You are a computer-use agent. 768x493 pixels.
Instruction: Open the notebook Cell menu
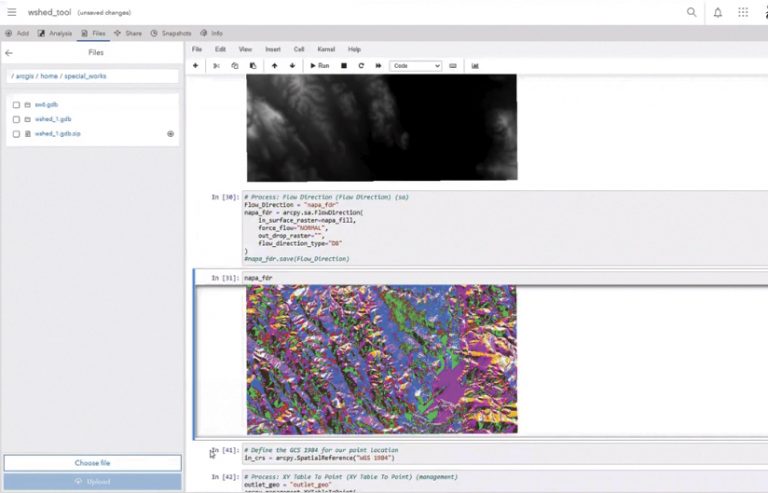tap(299, 49)
